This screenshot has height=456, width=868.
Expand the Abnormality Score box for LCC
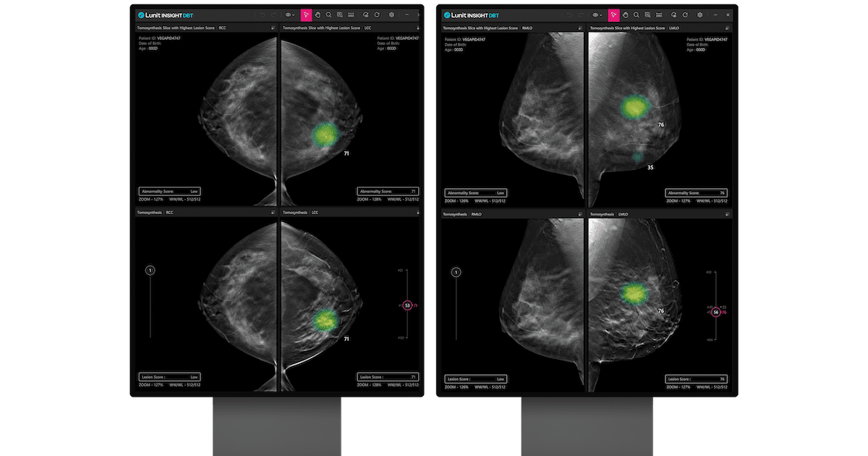tap(388, 191)
